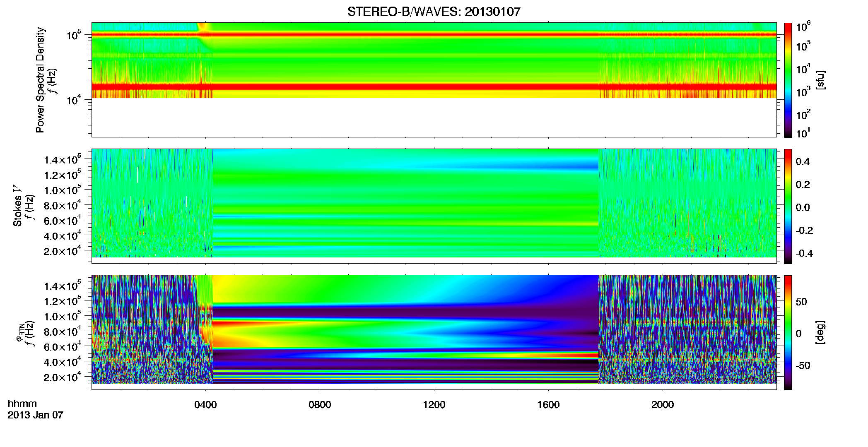Click the 10^6 tick on the sfu colorbar
Viewport: 868px width, 447px height.
(803, 26)
